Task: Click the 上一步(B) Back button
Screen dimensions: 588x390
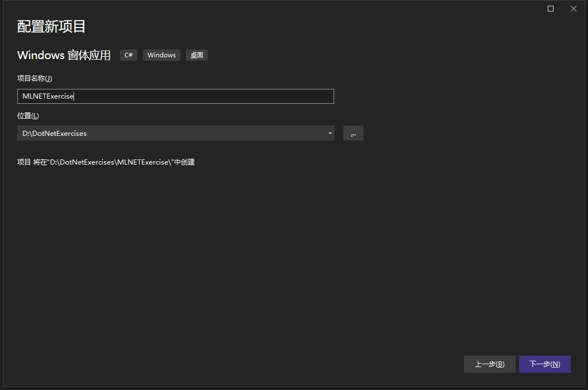Action: tap(489, 364)
